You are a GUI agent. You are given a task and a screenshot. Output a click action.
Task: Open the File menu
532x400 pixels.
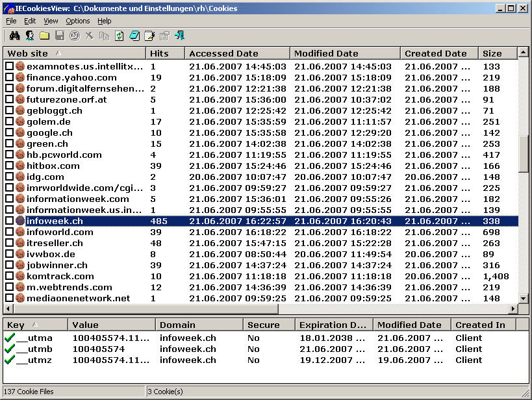click(x=11, y=21)
